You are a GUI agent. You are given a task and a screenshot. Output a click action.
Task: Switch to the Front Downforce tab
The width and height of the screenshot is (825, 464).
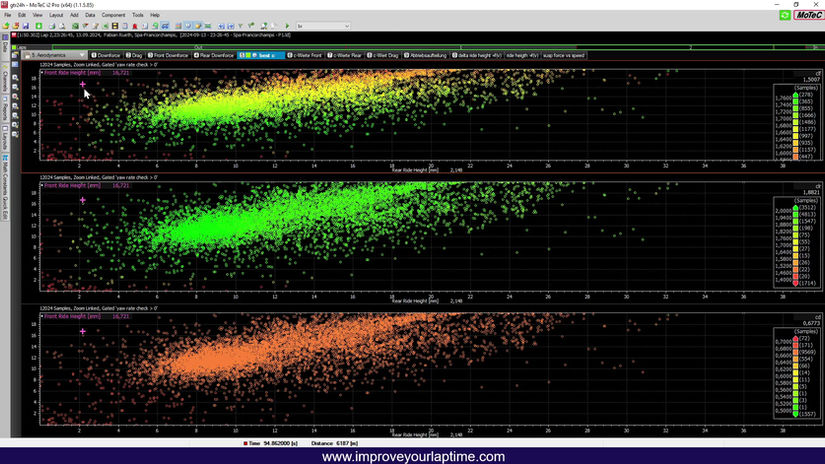(168, 55)
